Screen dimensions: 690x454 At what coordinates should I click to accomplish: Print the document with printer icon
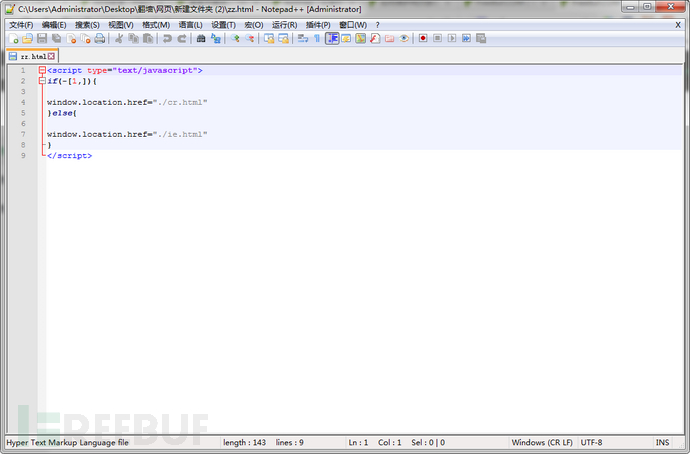click(100, 39)
